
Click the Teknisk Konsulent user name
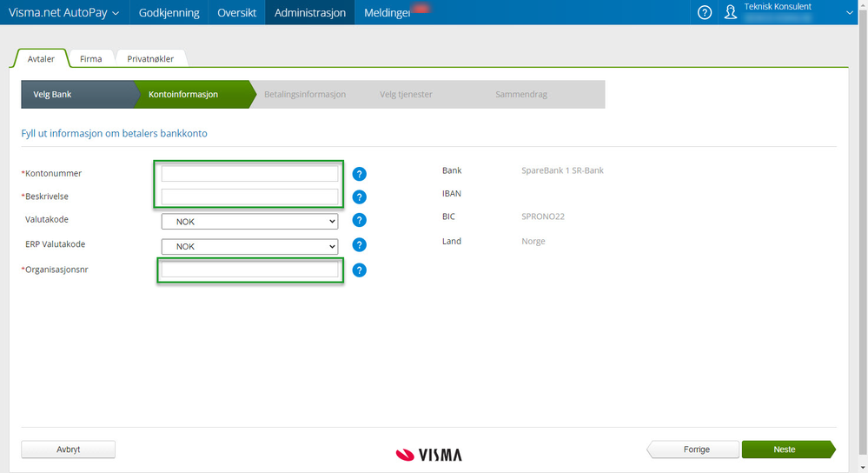point(778,7)
